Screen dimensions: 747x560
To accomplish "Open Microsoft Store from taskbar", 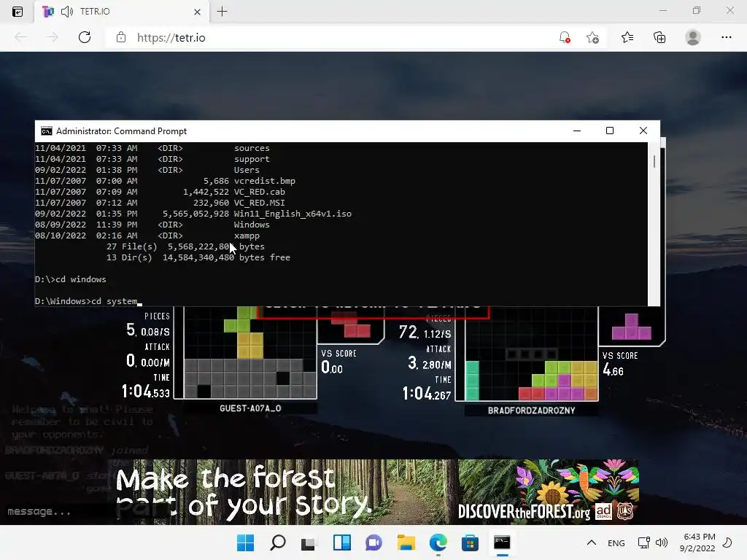I will pyautogui.click(x=470, y=542).
